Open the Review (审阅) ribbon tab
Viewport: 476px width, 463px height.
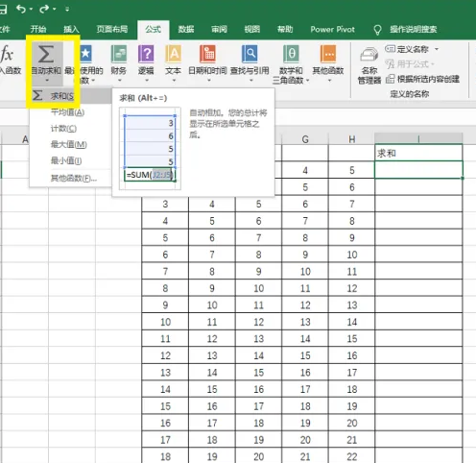(x=219, y=30)
